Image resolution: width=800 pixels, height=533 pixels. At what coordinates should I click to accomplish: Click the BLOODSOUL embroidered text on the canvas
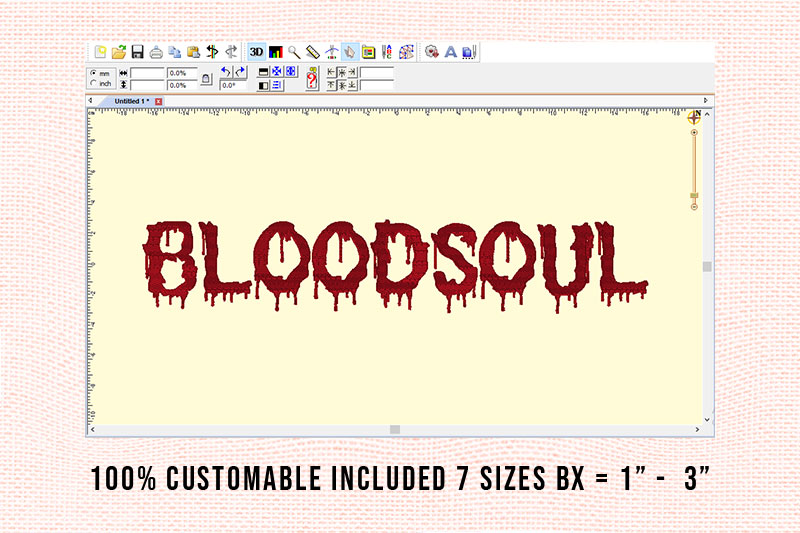pos(395,265)
